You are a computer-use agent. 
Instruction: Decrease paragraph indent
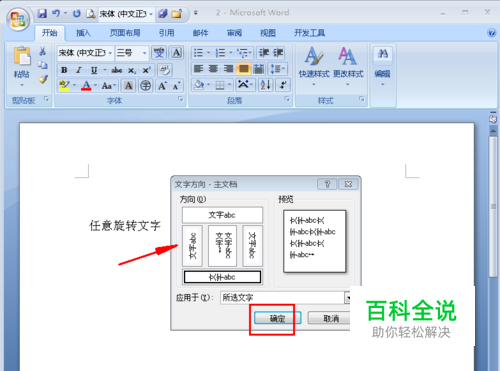point(264,53)
